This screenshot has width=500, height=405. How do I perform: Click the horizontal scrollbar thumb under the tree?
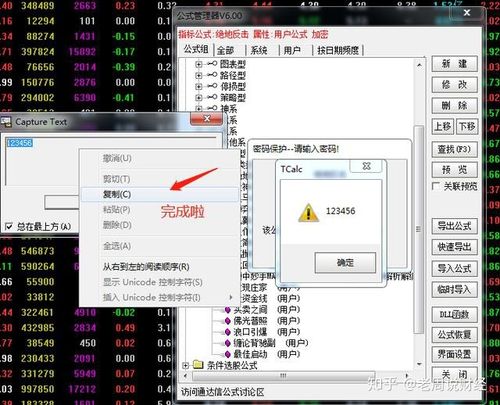pyautogui.click(x=283, y=376)
